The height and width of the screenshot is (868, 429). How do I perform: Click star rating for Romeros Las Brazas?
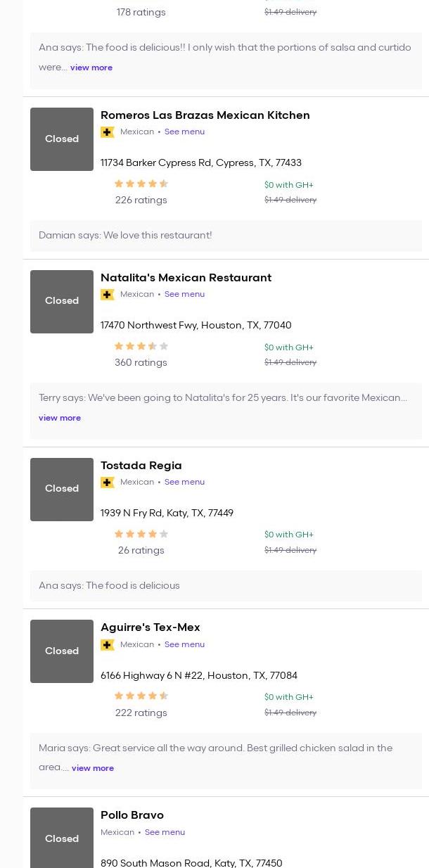141,184
